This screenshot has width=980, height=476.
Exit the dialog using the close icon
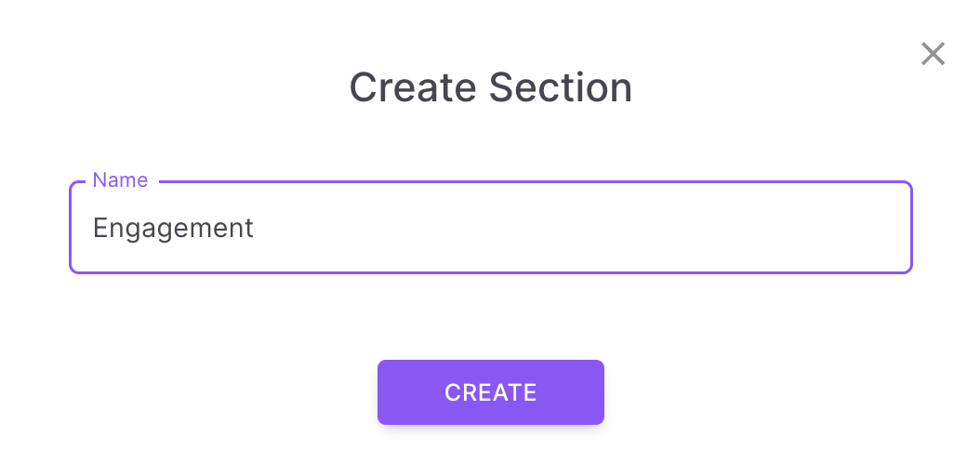(x=933, y=54)
